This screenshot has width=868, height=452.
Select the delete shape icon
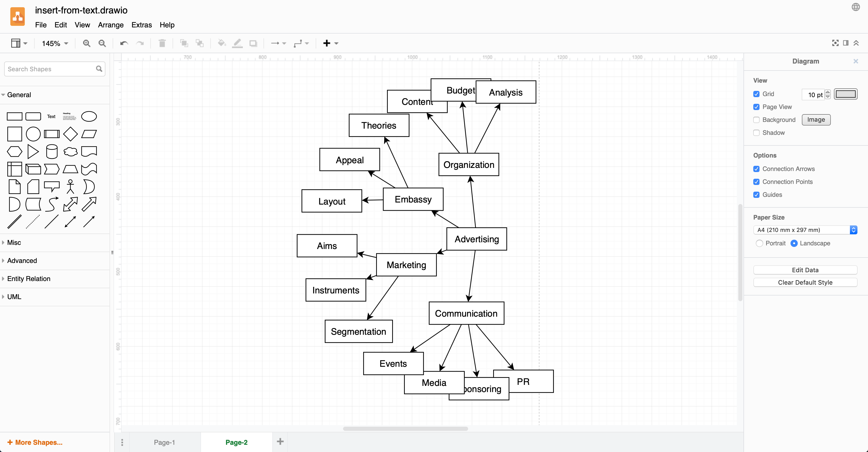pos(162,43)
